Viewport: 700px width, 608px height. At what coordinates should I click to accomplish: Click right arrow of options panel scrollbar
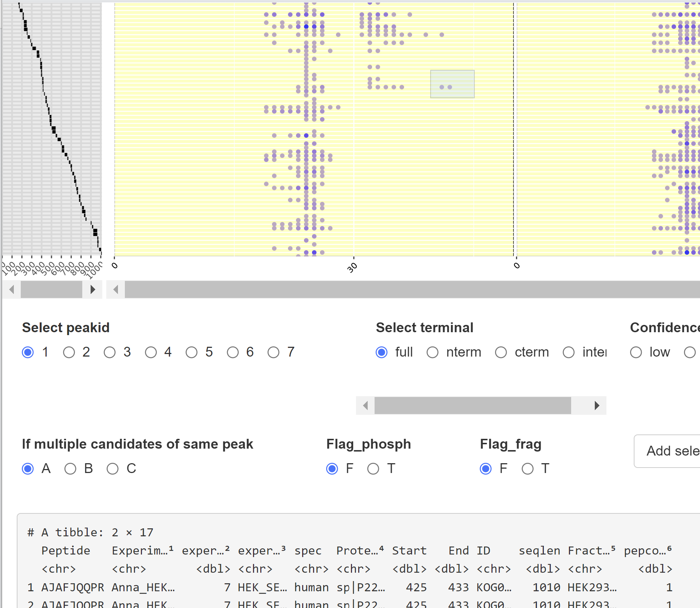click(x=597, y=405)
